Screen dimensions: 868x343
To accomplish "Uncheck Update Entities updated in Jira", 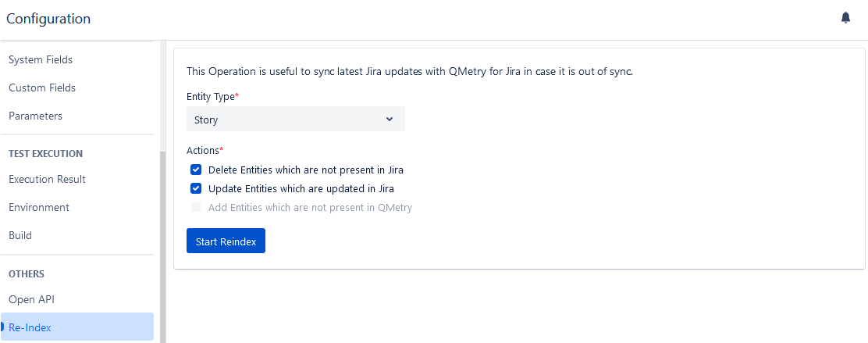I will pos(196,188).
